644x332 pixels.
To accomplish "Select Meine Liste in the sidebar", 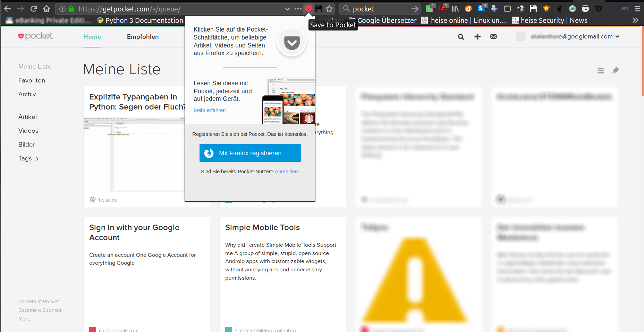I will click(x=35, y=67).
